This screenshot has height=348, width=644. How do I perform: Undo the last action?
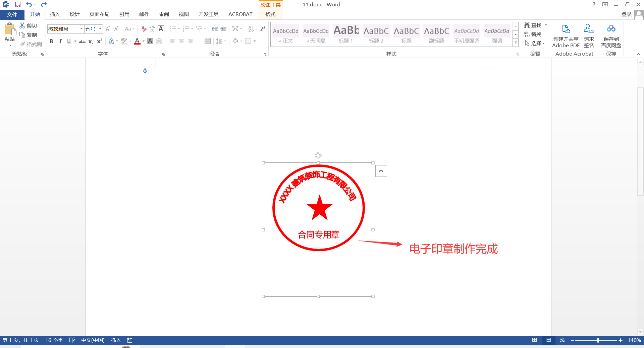(29, 4)
